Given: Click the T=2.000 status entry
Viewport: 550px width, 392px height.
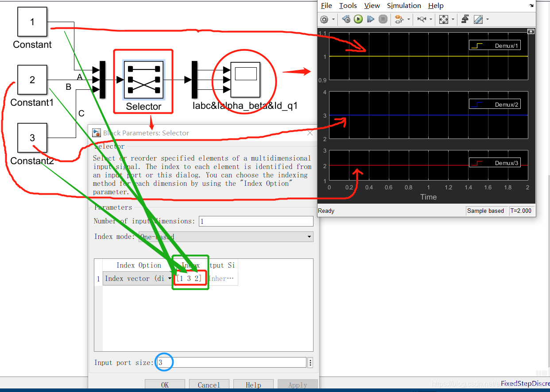Looking at the screenshot, I should [x=521, y=211].
